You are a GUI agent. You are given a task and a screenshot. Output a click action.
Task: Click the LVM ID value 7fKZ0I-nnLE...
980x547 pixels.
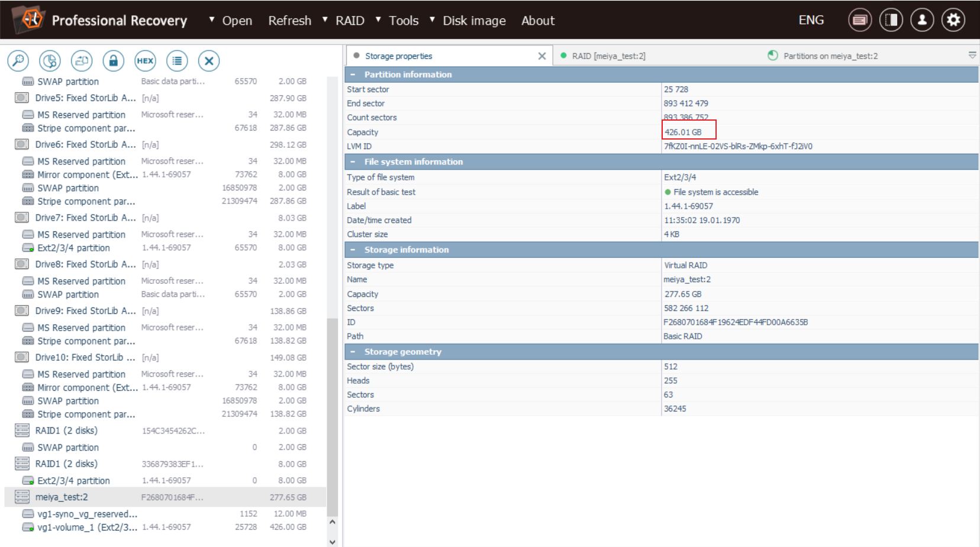tap(738, 146)
